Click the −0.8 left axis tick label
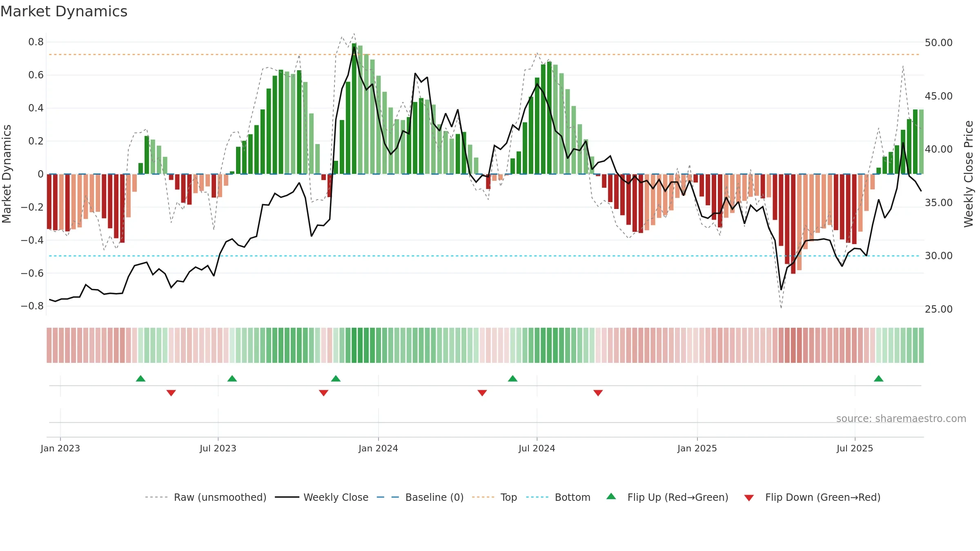Screen dimensions: 980x551 coord(32,306)
